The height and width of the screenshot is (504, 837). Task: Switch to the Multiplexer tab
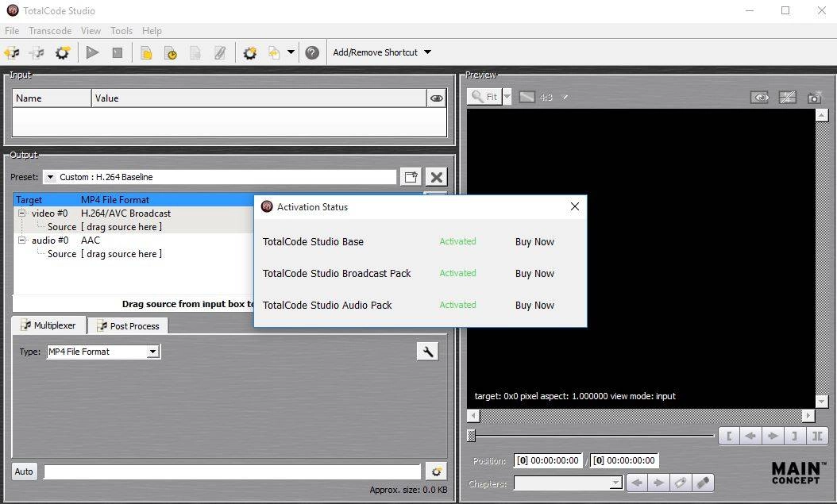pos(48,325)
